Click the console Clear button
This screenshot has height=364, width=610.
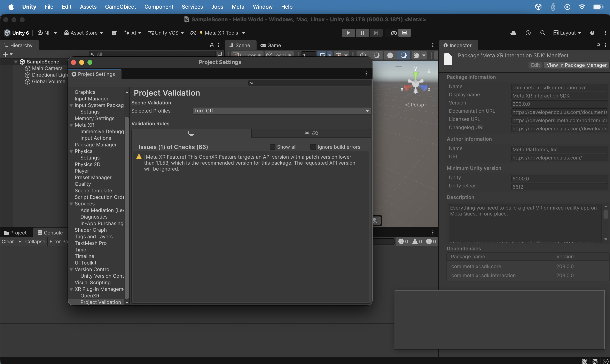[8, 242]
